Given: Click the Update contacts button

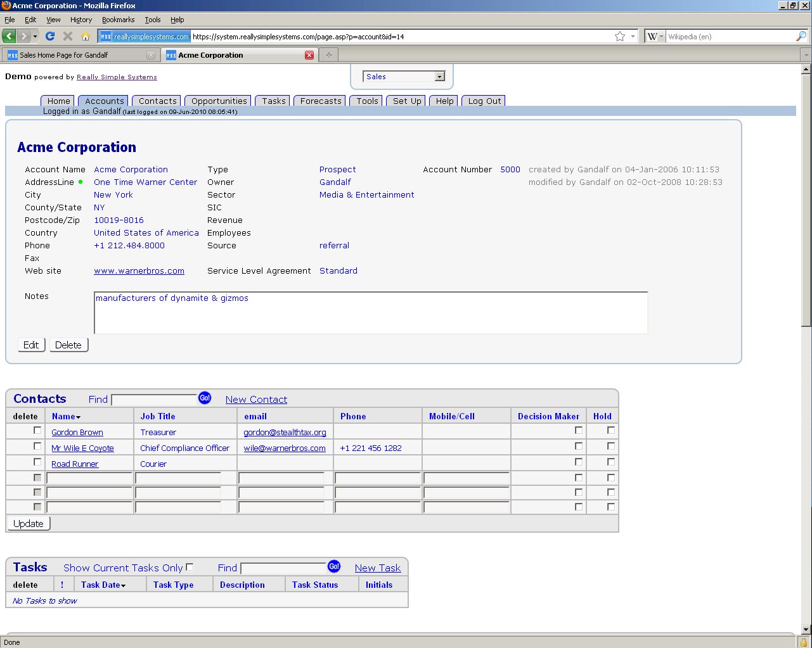Looking at the screenshot, I should click(x=29, y=523).
